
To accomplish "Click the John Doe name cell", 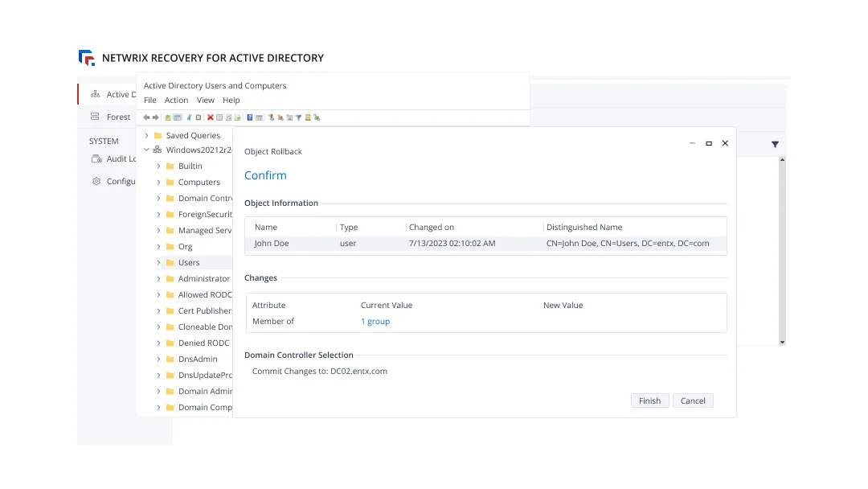I will [272, 243].
